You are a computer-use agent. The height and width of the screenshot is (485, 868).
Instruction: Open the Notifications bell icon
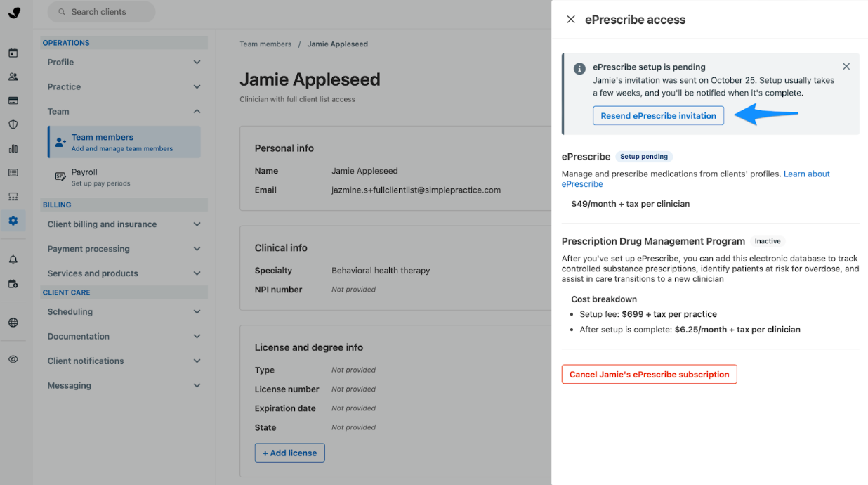pyautogui.click(x=13, y=260)
